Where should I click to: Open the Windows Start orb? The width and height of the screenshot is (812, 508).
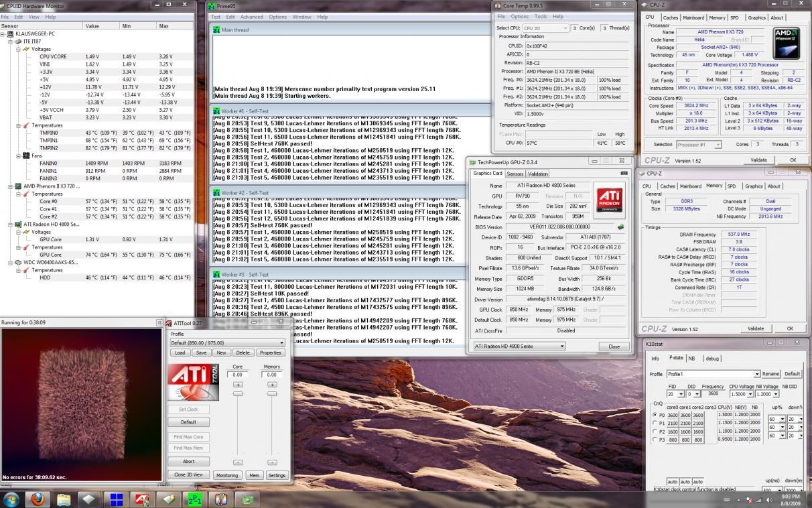click(x=11, y=499)
